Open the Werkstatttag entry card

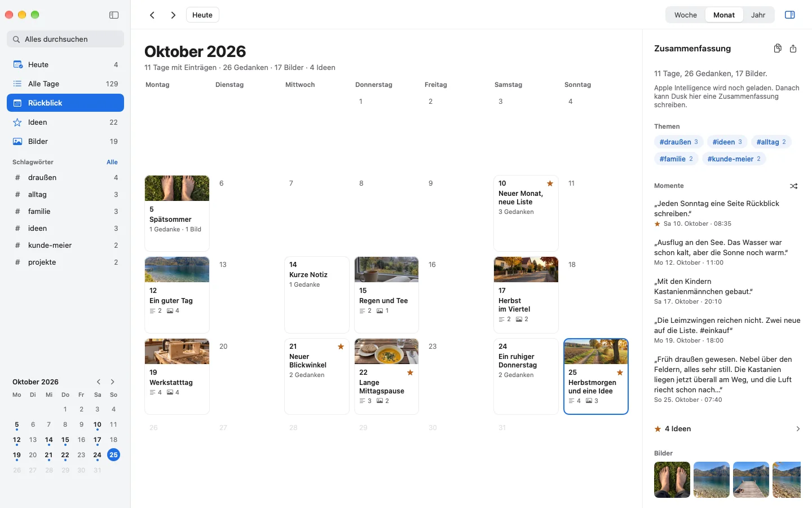pyautogui.click(x=177, y=376)
